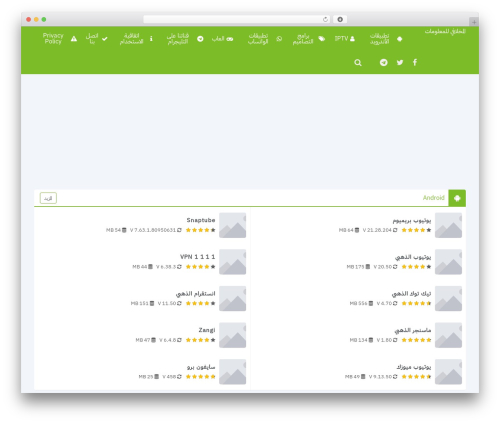Click the WhatsApp icon in navigation
Image resolution: width=500 pixels, height=423 pixels.
[279, 39]
